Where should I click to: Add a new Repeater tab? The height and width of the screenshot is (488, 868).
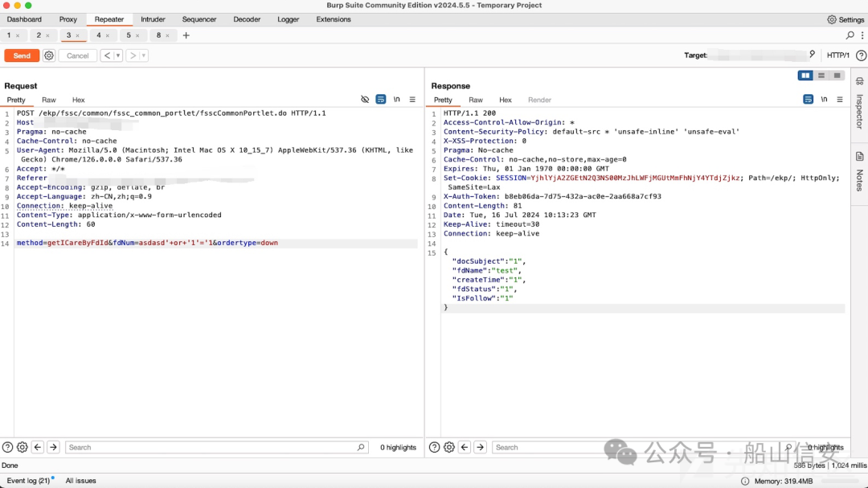coord(186,35)
